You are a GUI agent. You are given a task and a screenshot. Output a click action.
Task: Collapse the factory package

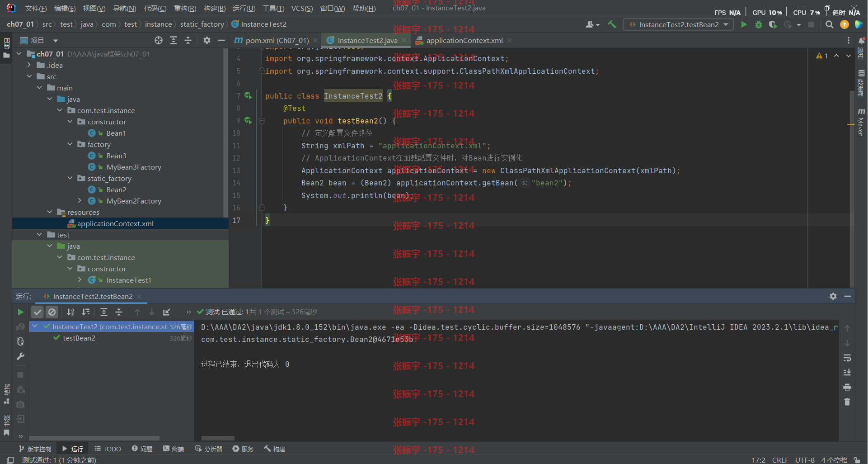[70, 144]
